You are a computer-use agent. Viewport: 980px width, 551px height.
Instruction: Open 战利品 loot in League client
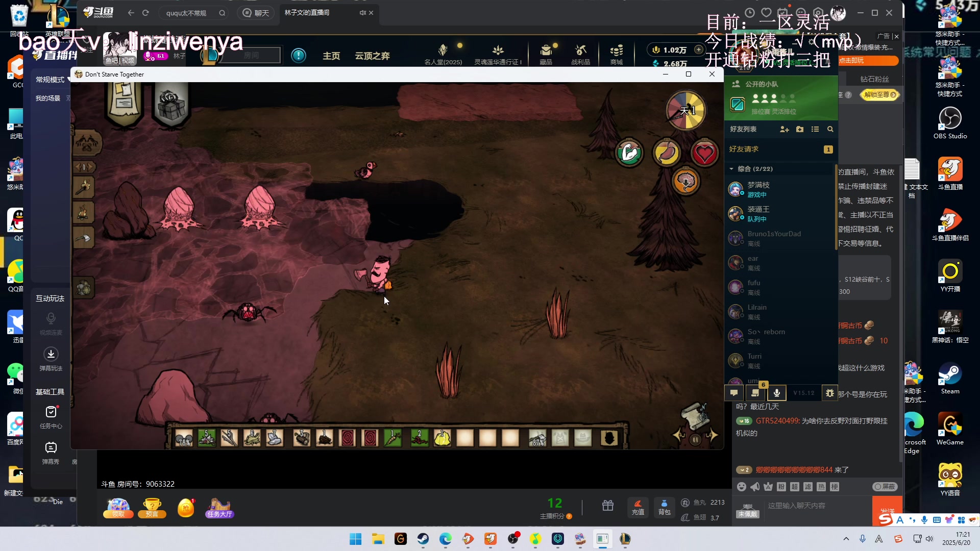pyautogui.click(x=580, y=54)
